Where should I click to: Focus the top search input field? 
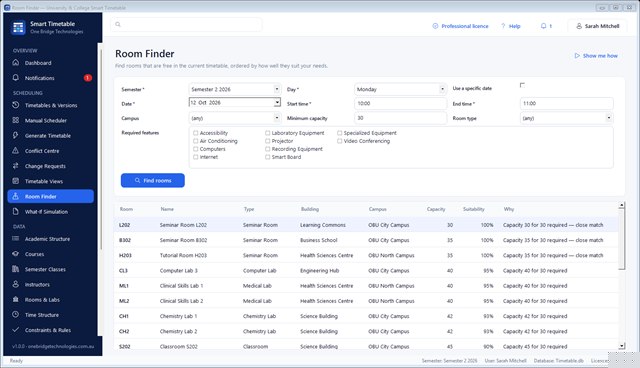click(186, 24)
